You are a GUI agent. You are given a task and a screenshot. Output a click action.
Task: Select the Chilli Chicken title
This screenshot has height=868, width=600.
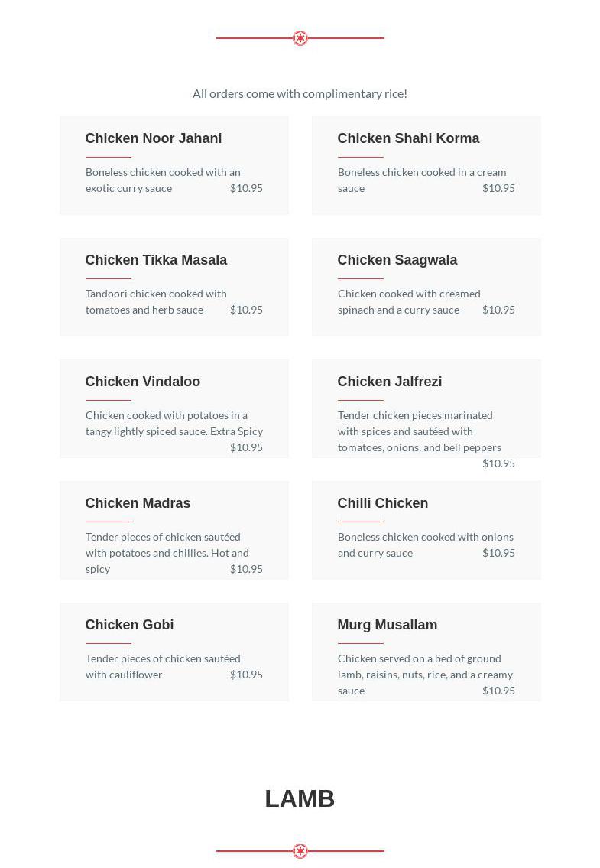tap(383, 503)
